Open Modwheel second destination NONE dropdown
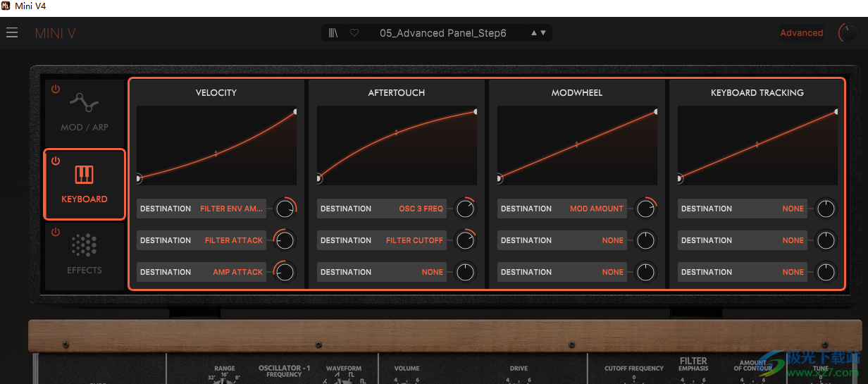Viewport: 868px width, 384px height. pyautogui.click(x=562, y=240)
